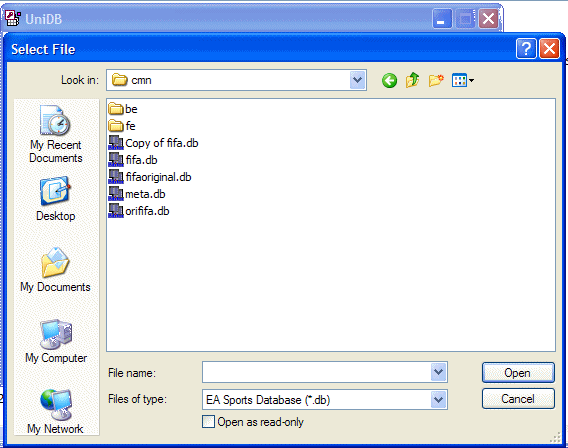Click the dialog Help question mark button

pos(526,49)
